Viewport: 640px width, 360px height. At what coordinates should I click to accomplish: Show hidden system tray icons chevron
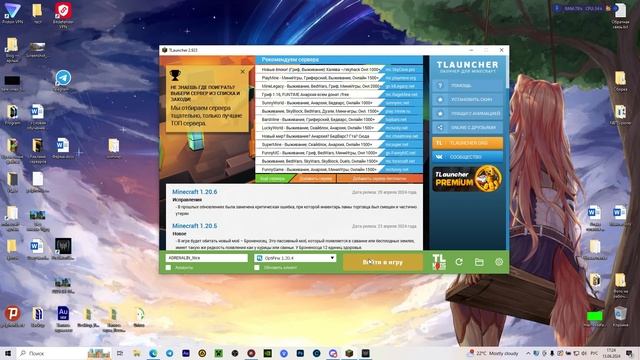(528, 353)
